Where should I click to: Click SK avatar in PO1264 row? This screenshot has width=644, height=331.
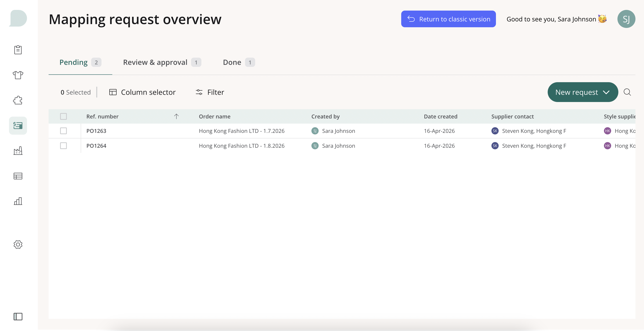point(495,146)
